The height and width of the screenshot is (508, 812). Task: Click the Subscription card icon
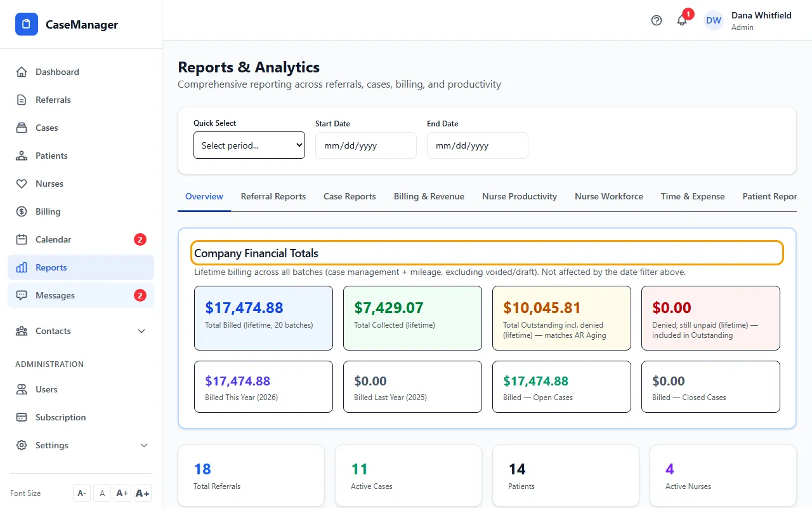click(x=22, y=417)
